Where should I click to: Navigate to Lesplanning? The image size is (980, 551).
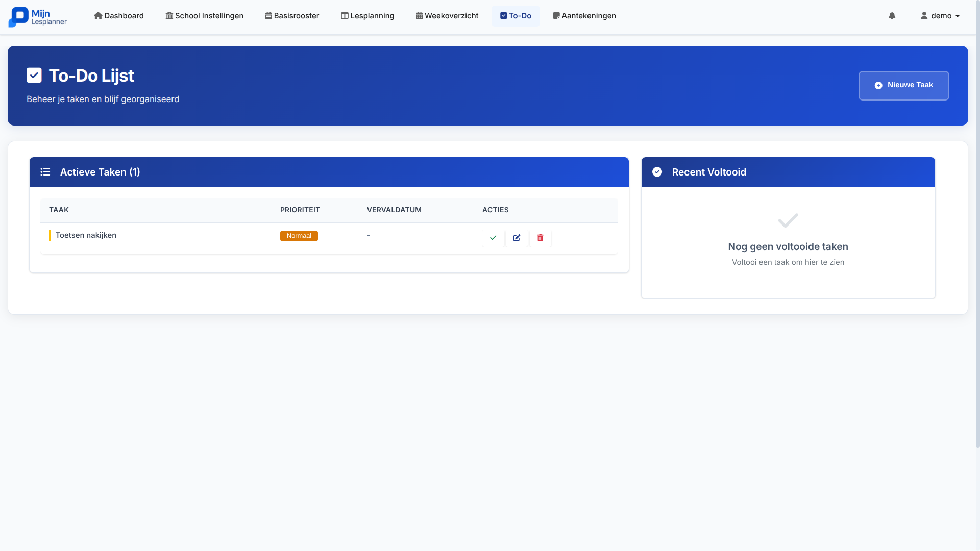pos(367,16)
